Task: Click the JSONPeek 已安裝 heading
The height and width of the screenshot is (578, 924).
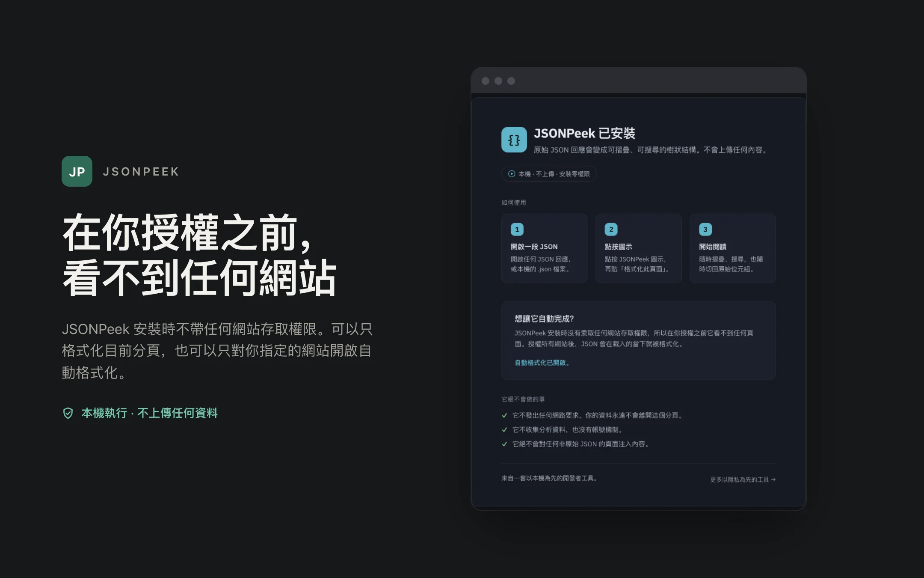Action: [584, 134]
